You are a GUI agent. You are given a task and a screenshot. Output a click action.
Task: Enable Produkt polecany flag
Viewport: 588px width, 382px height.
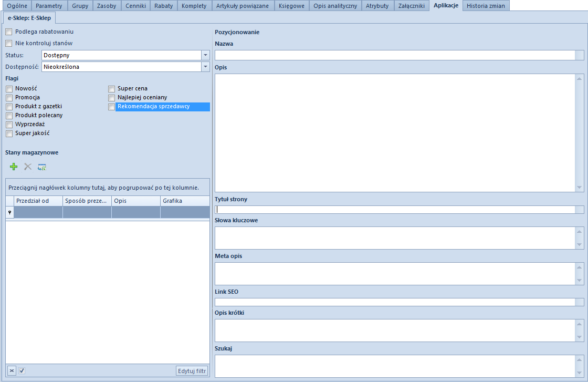click(9, 116)
